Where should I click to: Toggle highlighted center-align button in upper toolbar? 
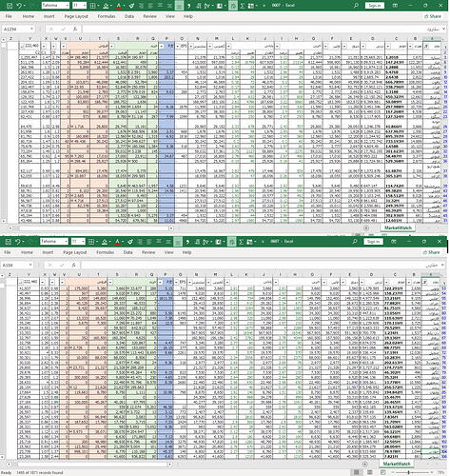[x=179, y=6]
